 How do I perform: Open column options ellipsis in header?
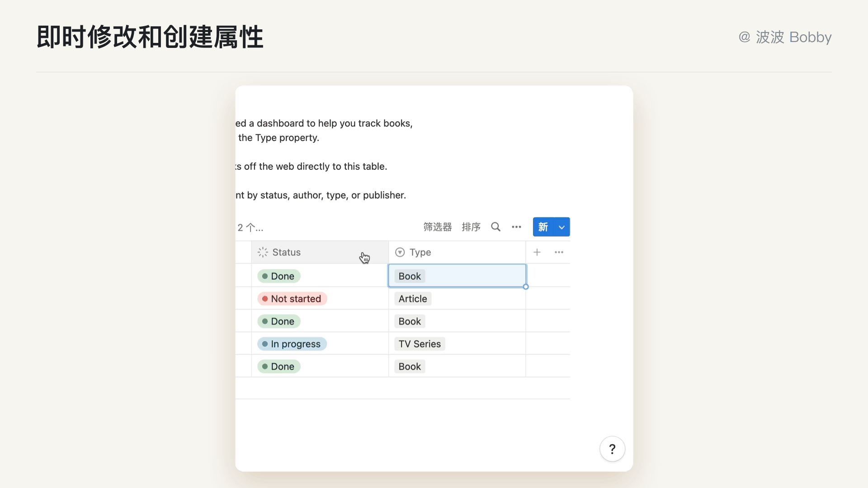click(559, 252)
